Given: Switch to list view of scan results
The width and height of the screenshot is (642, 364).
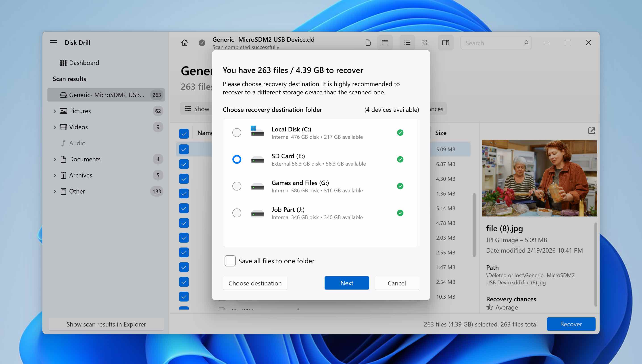Looking at the screenshot, I should [407, 42].
